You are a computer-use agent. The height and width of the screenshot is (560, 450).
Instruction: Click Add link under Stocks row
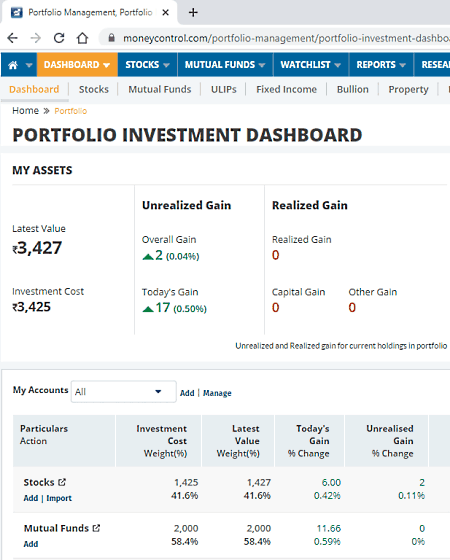tap(31, 498)
